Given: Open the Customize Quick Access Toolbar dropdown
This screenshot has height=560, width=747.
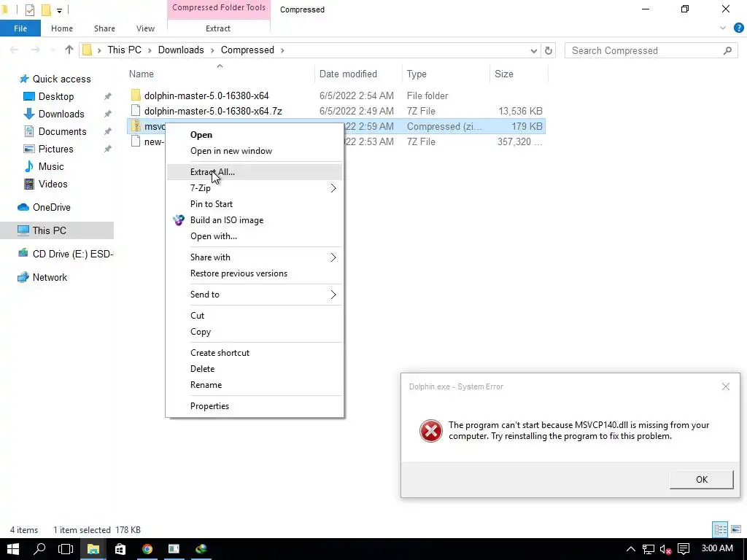Looking at the screenshot, I should coord(60,10).
